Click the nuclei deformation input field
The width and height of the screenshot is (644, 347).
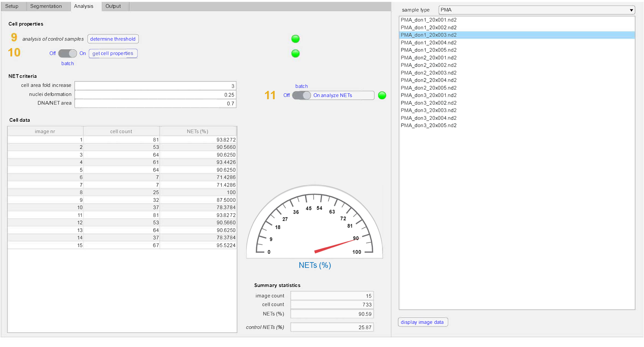click(x=155, y=95)
